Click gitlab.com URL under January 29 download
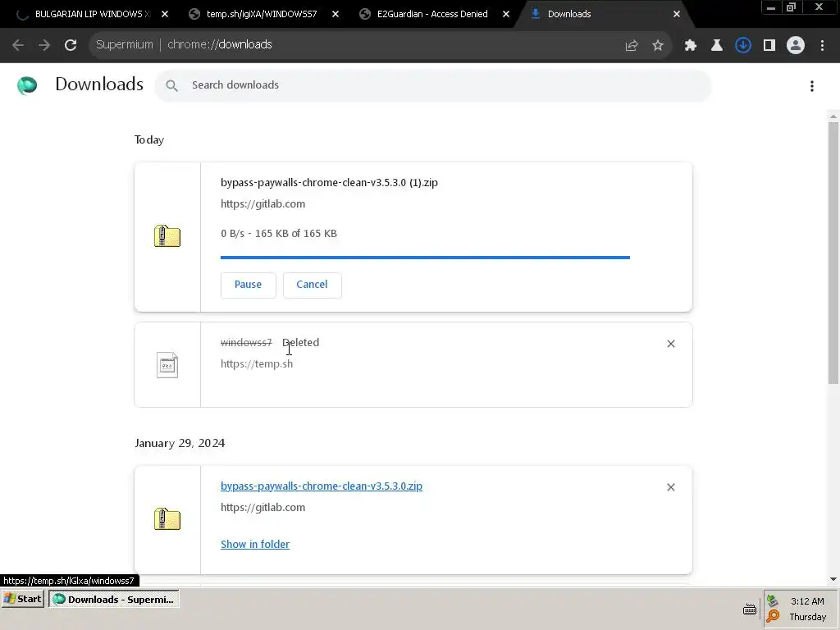Image resolution: width=840 pixels, height=630 pixels. coord(263,508)
